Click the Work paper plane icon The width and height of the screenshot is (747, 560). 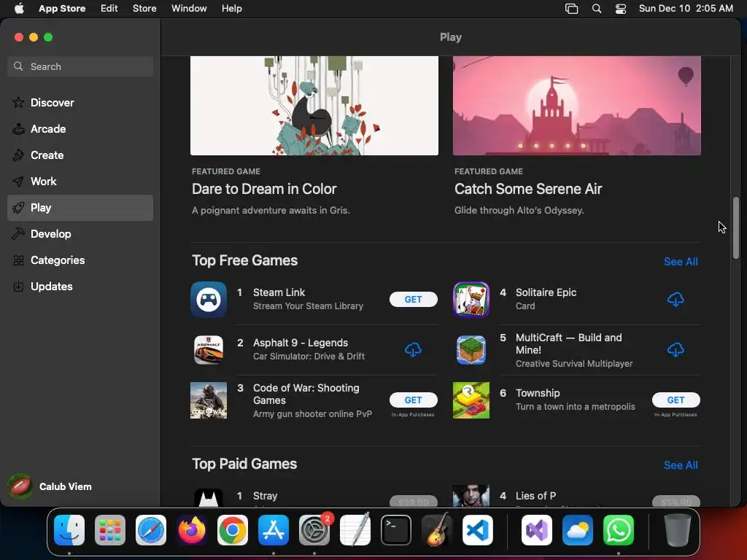click(18, 182)
